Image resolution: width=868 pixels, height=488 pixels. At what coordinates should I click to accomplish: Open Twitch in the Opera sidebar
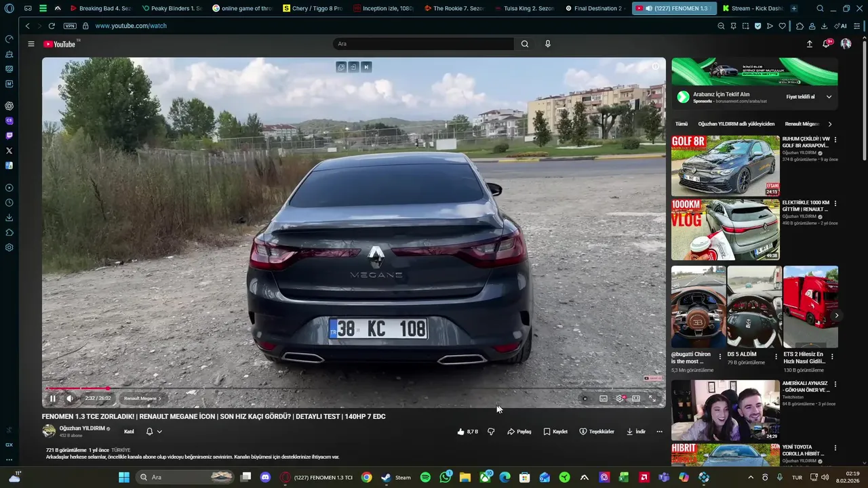(9, 136)
